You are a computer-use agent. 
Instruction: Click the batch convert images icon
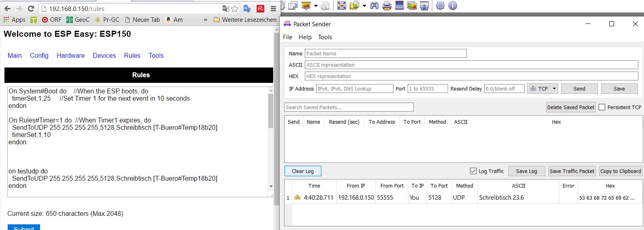coord(412,6)
